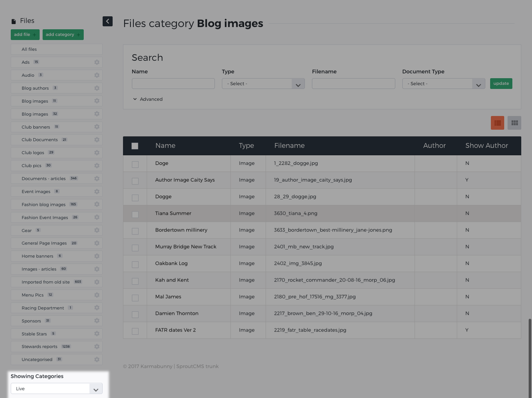Open settings gear for Menu Pics category
This screenshot has height=398, width=532.
(x=97, y=295)
